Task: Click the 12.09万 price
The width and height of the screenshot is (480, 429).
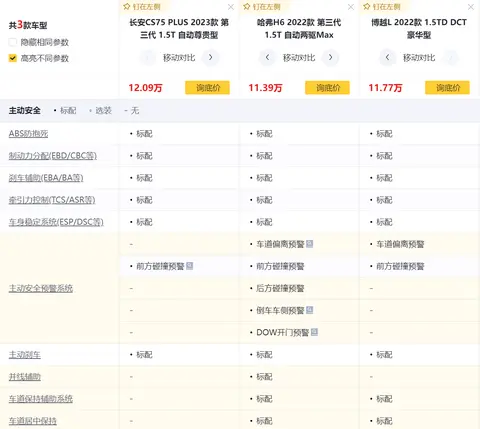Action: [145, 88]
